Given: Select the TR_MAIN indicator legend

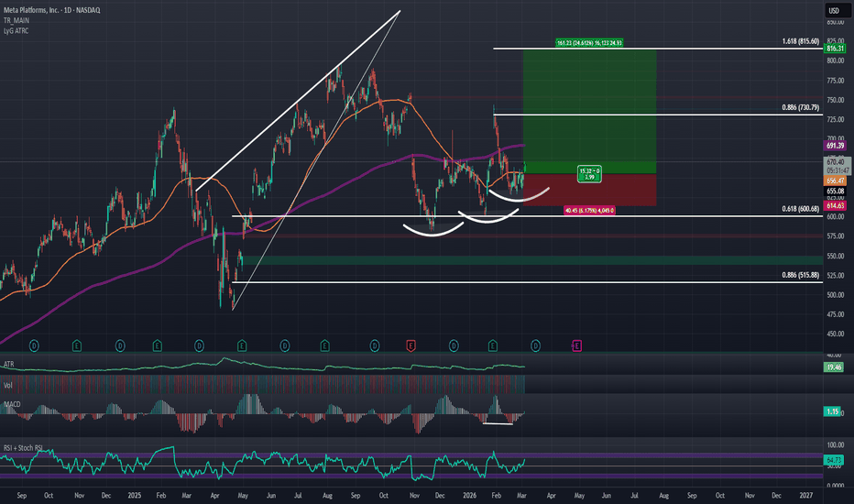Looking at the screenshot, I should pos(16,20).
